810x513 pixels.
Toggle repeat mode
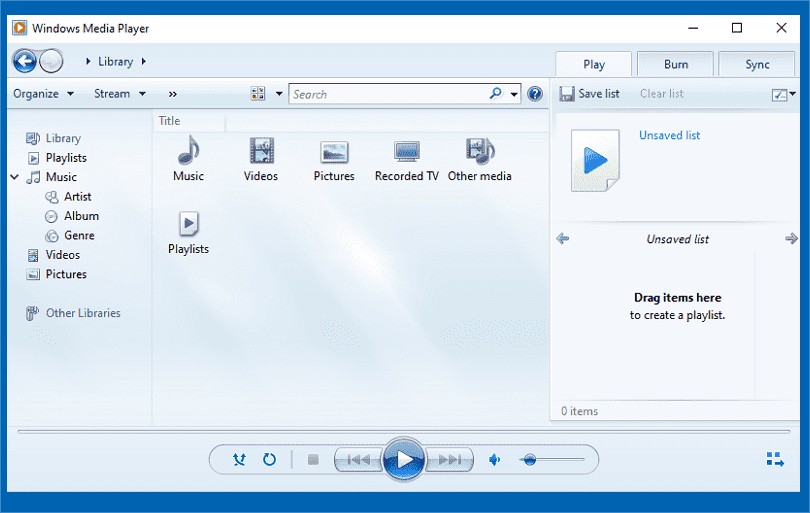(270, 459)
